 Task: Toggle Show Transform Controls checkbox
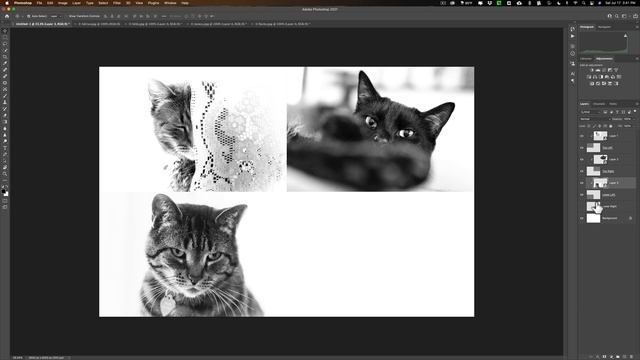pyautogui.click(x=66, y=16)
